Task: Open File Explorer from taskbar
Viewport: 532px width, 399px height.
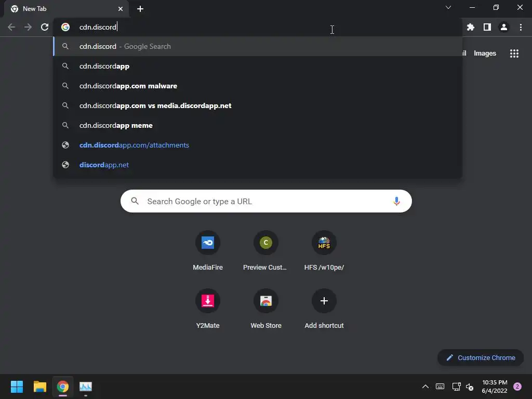Action: coord(39,387)
